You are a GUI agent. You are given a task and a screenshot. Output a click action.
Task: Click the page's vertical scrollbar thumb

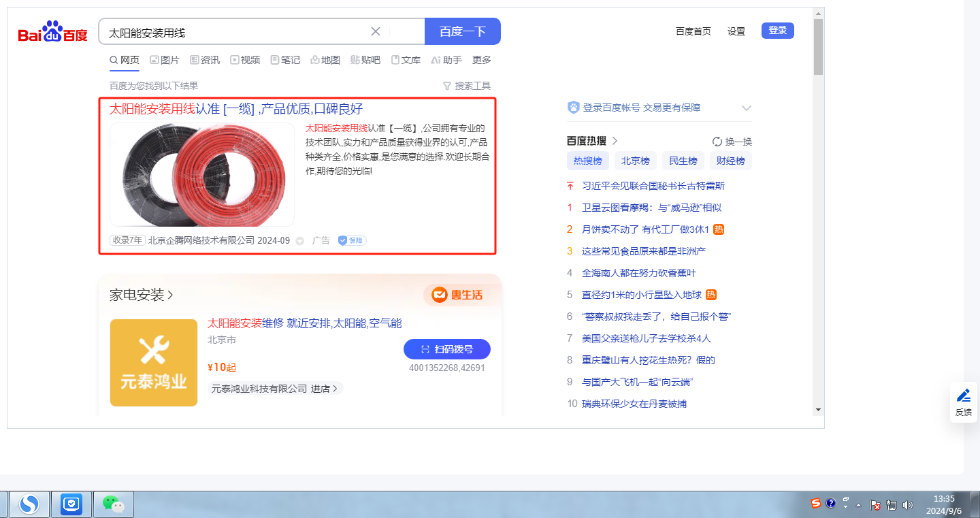818,46
